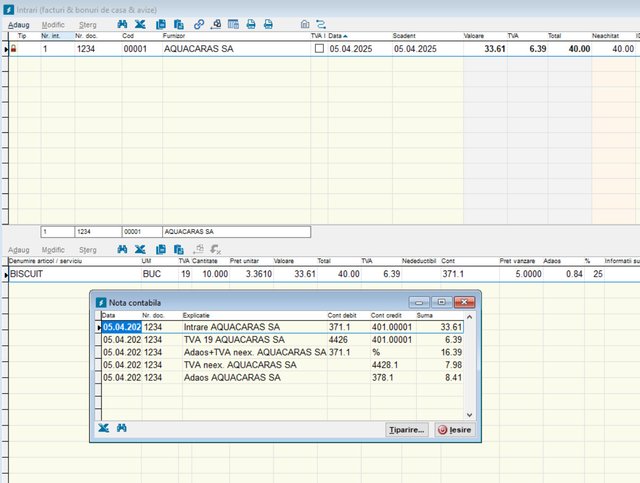640x483 pixels.
Task: Select row 'Adaos AQUACARAS SA'
Action: 282,378
